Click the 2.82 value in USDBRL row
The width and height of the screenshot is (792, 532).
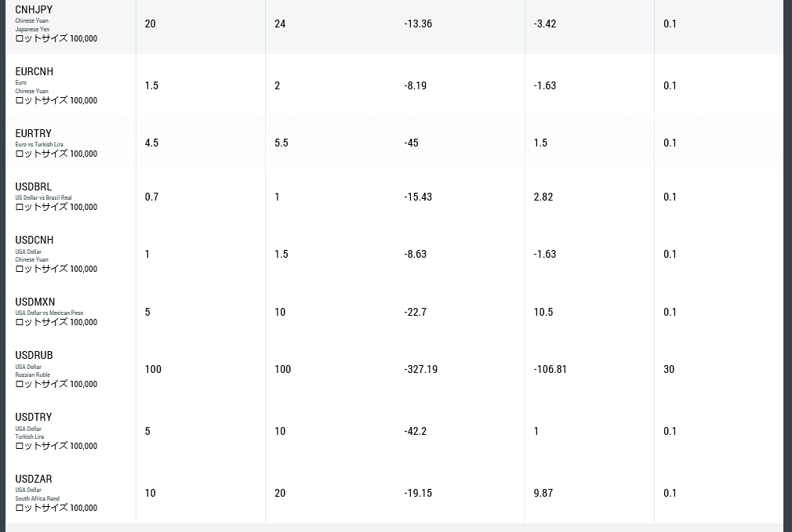[x=543, y=197]
